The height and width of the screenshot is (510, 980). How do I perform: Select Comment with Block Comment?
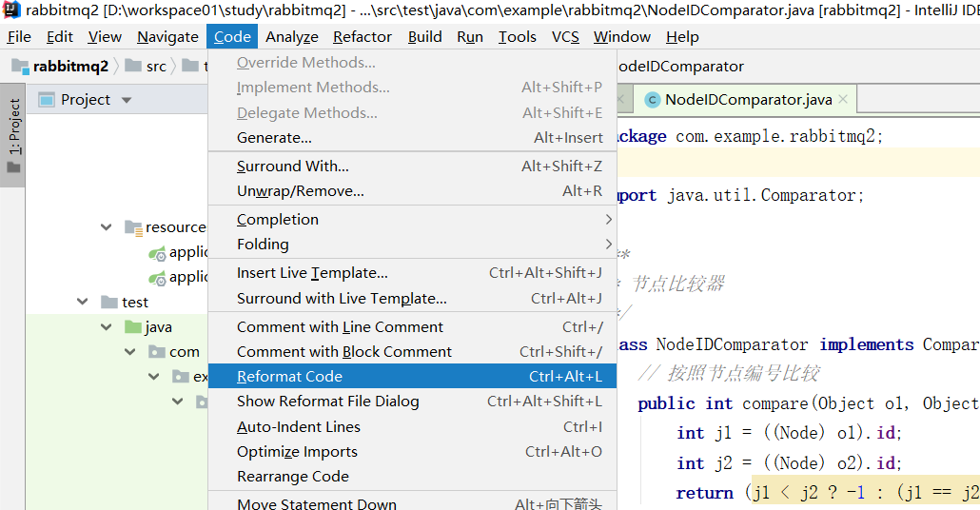coord(413,352)
